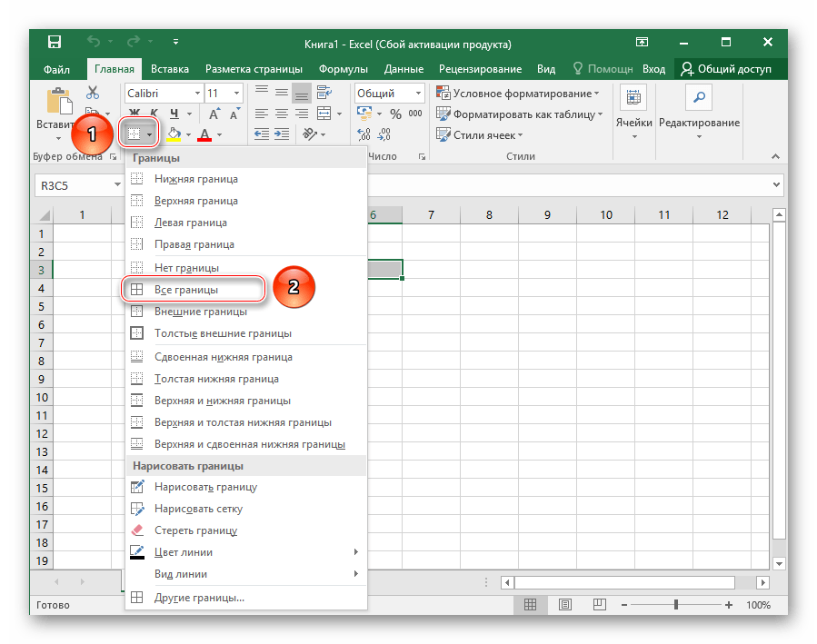Viewport: 817px width, 644px height.
Task: Increase font size with the larger A icon
Action: tap(214, 114)
